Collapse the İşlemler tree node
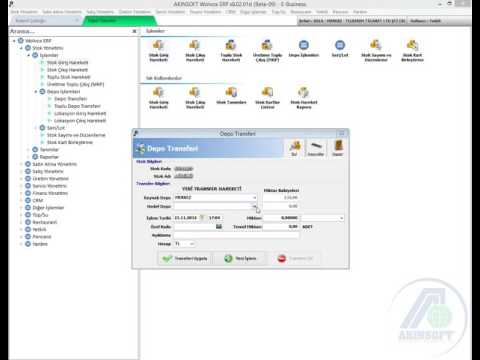Image resolution: width=480 pixels, height=360 pixels. [29, 55]
